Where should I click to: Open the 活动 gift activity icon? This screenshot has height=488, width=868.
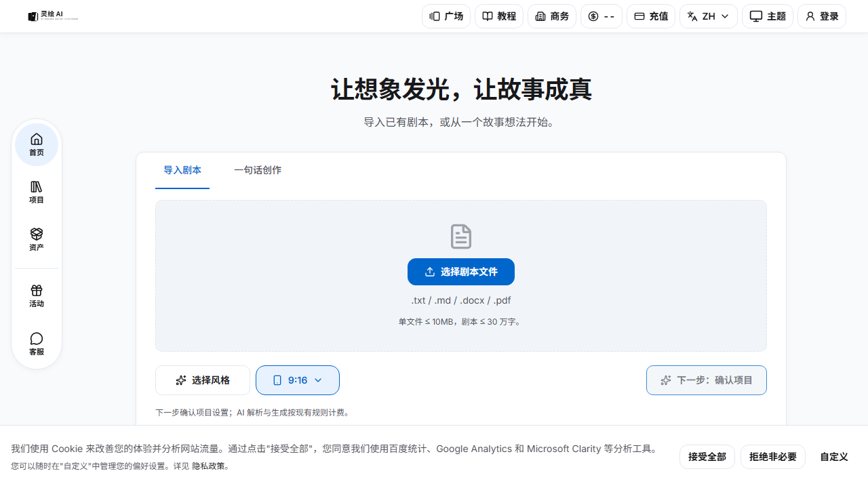(37, 296)
